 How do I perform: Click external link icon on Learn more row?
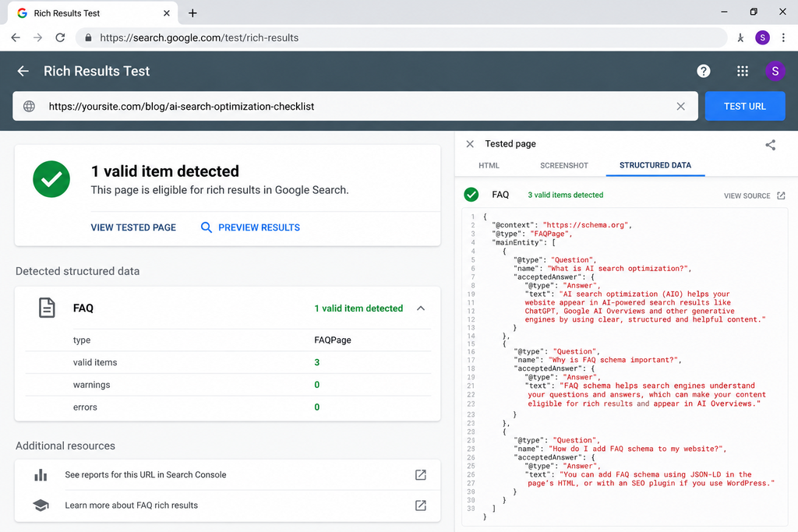[x=420, y=505]
